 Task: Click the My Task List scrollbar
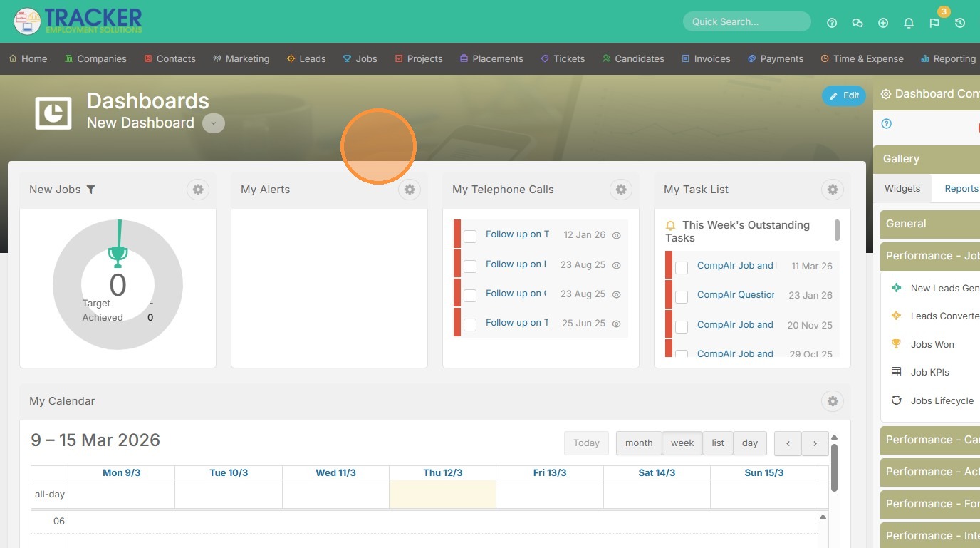[837, 230]
